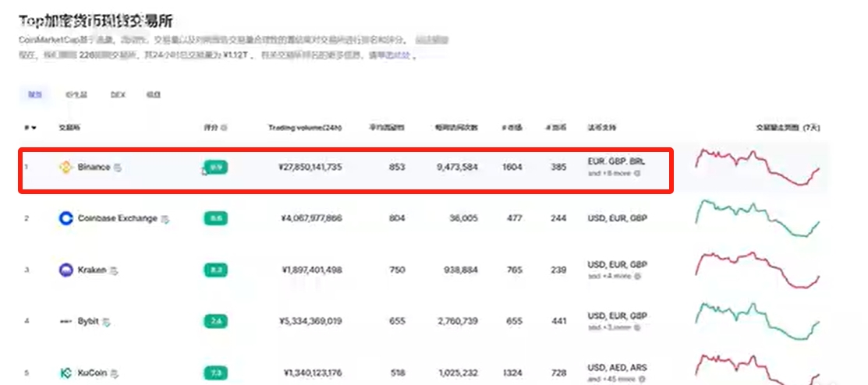Click Bybit volume ¥5,334,369,019
This screenshot has width=868, height=385.
(312, 321)
